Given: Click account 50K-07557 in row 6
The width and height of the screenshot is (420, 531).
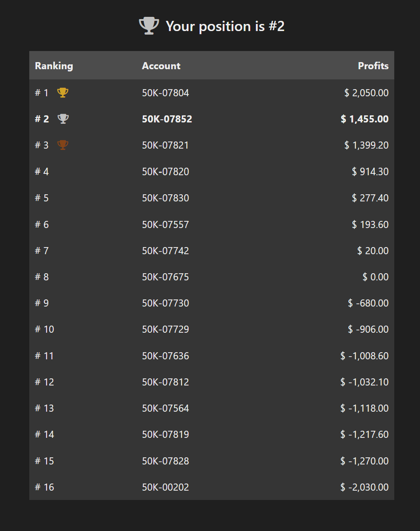Looking at the screenshot, I should (x=165, y=224).
